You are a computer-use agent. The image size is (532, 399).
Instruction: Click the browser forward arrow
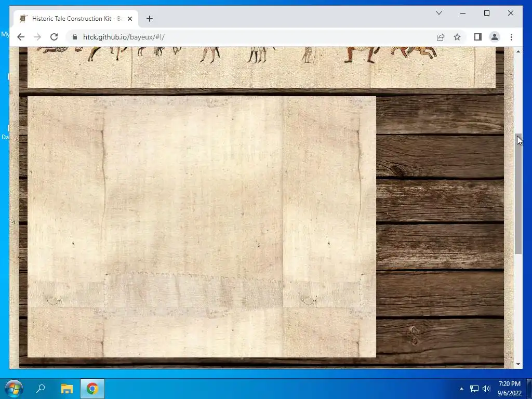(x=37, y=37)
